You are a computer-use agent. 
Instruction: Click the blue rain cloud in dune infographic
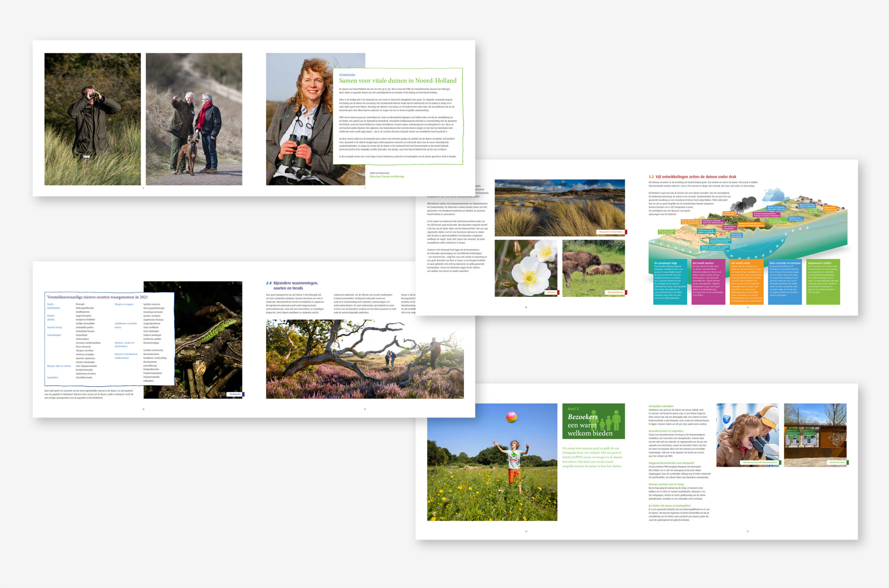775,195
